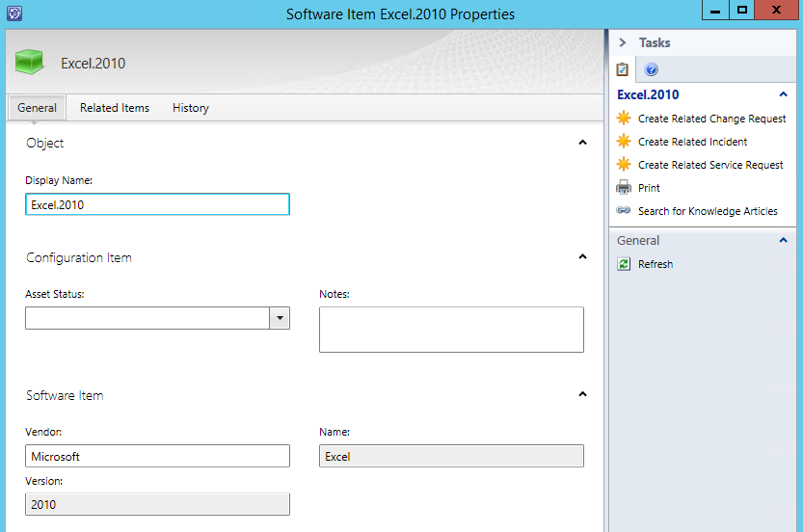Click inside the Notes text box

coord(451,330)
